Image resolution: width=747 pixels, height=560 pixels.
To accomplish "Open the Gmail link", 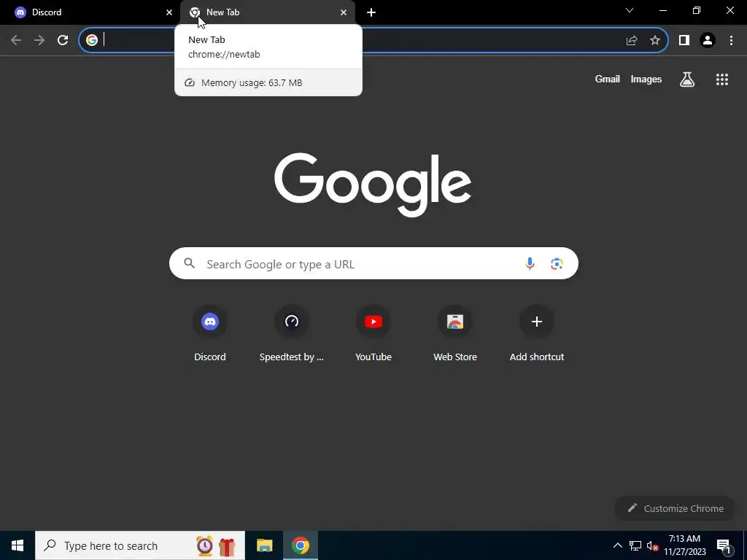I will point(608,79).
